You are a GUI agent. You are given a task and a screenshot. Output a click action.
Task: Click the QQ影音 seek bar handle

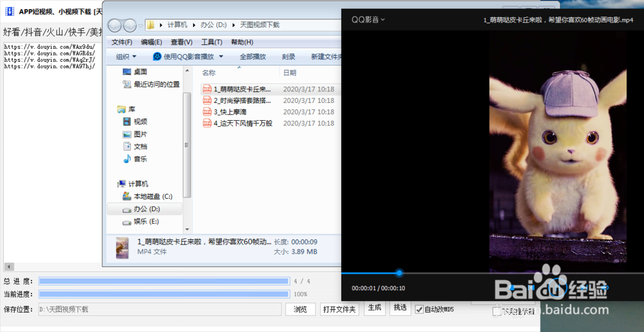coord(399,273)
